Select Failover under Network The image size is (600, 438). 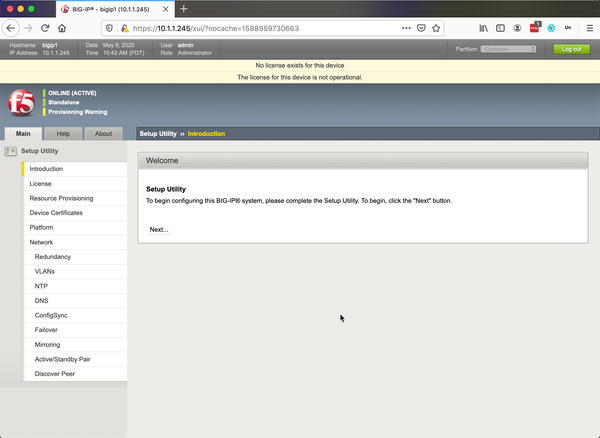75,330
